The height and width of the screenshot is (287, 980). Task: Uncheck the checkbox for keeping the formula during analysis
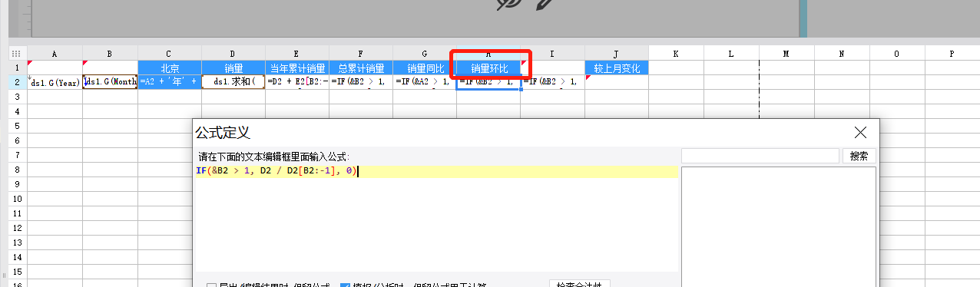(345, 285)
